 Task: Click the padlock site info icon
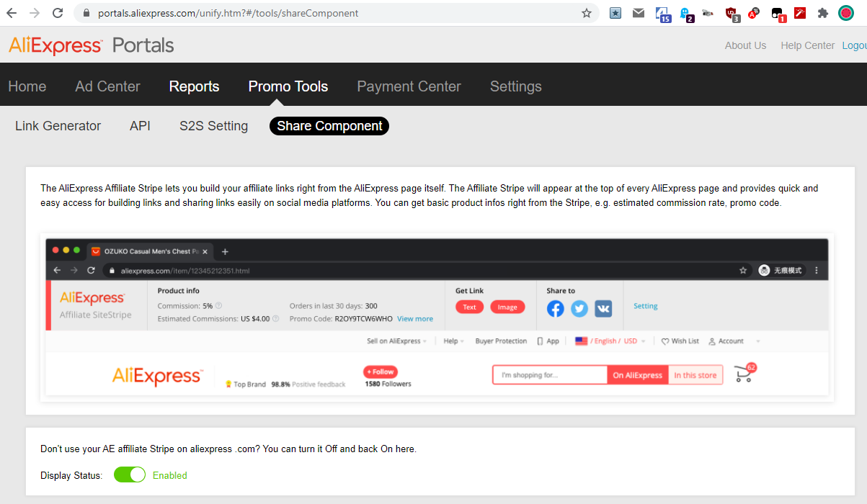86,13
